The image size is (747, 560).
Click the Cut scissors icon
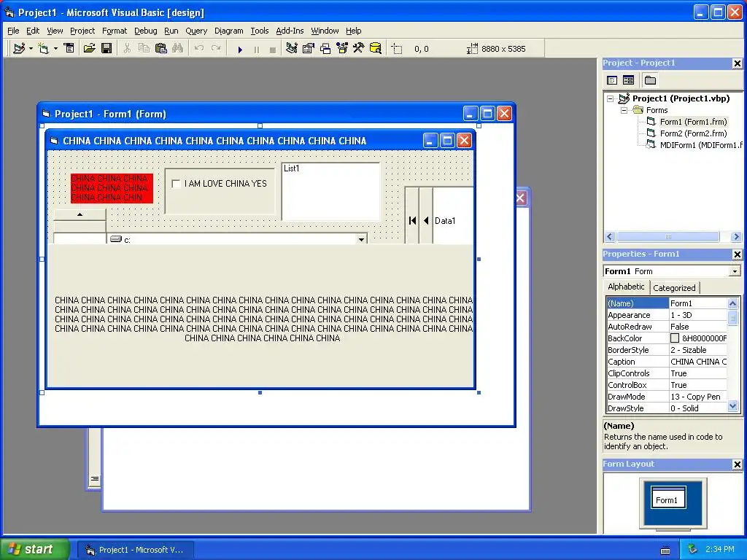click(127, 48)
